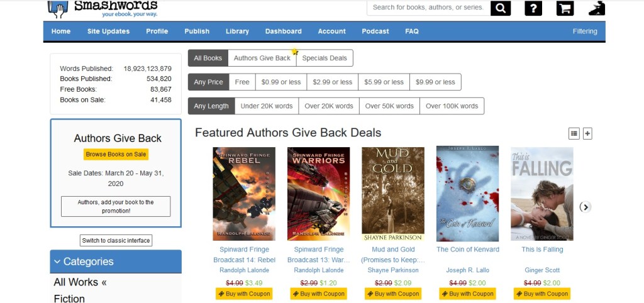Click in the book search field
This screenshot has width=644, height=303.
tap(428, 8)
